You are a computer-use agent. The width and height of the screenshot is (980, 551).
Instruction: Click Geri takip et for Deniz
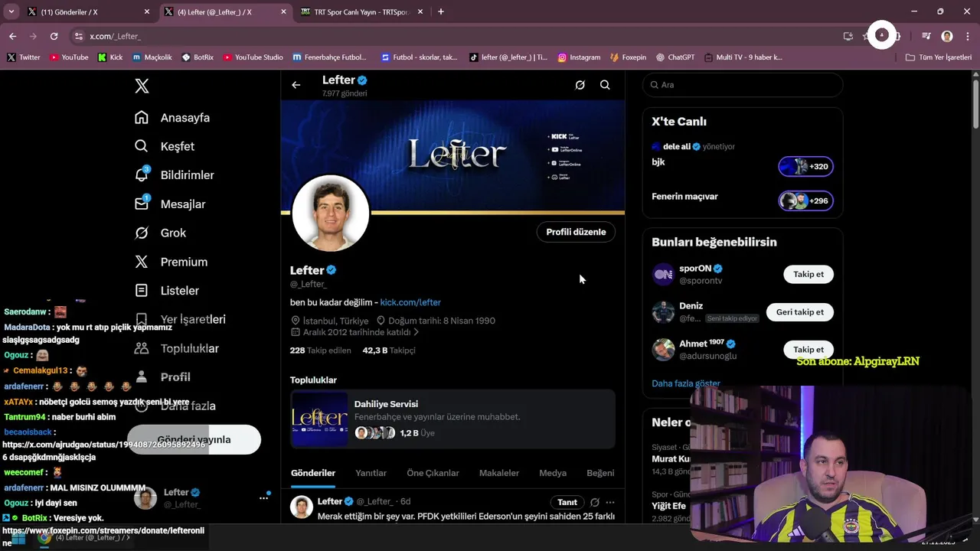pos(800,311)
